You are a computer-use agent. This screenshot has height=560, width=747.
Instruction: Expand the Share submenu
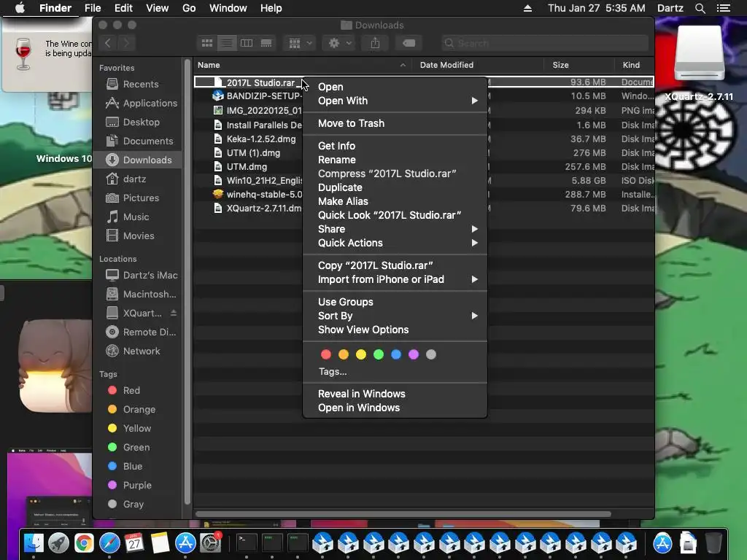point(395,228)
